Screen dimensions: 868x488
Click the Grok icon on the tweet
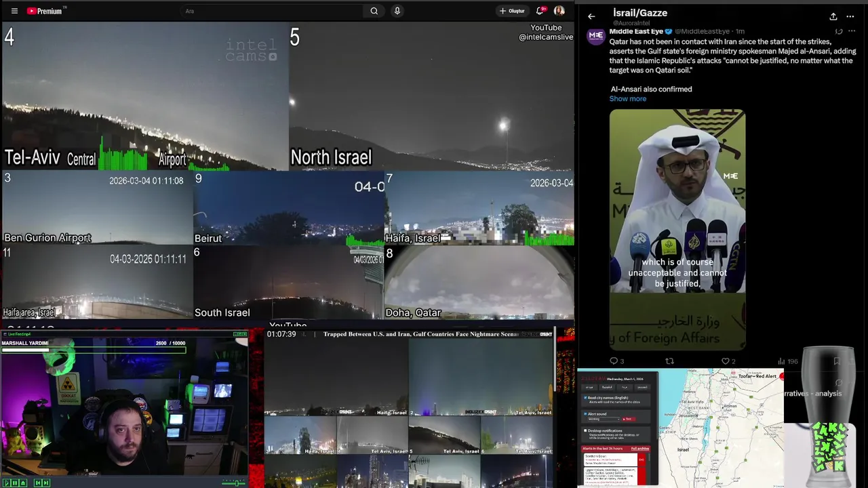point(839,31)
